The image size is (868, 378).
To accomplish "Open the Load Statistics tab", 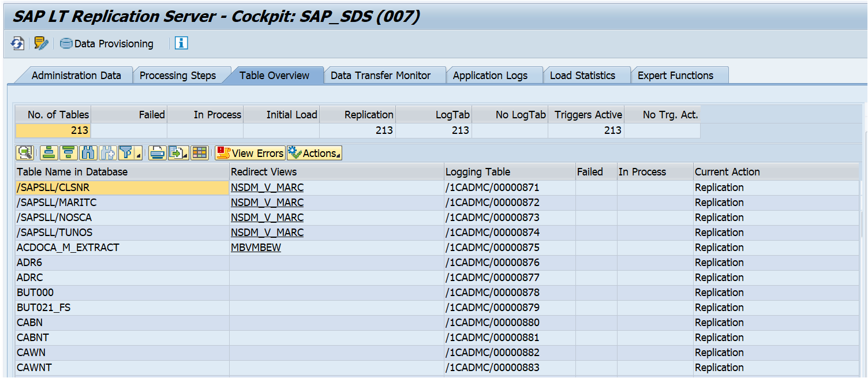I will pos(586,74).
